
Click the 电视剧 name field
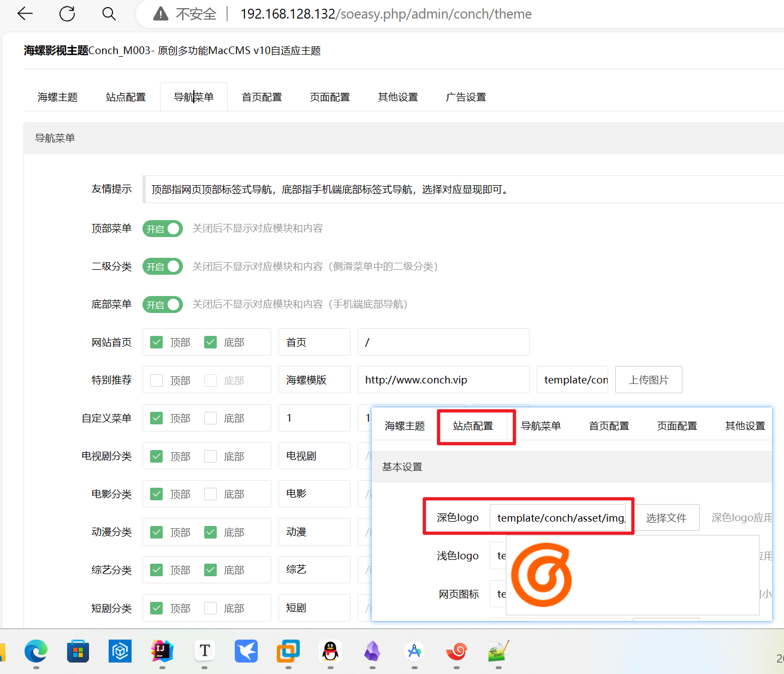(x=314, y=456)
